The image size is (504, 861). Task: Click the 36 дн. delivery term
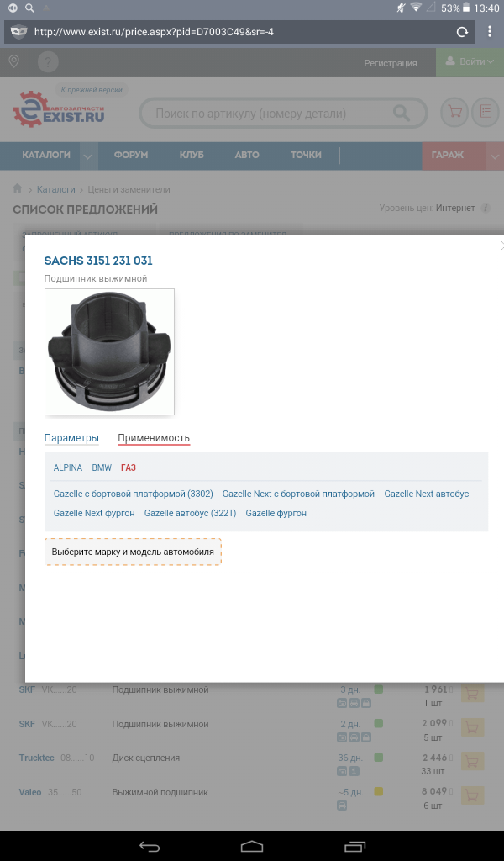point(350,758)
